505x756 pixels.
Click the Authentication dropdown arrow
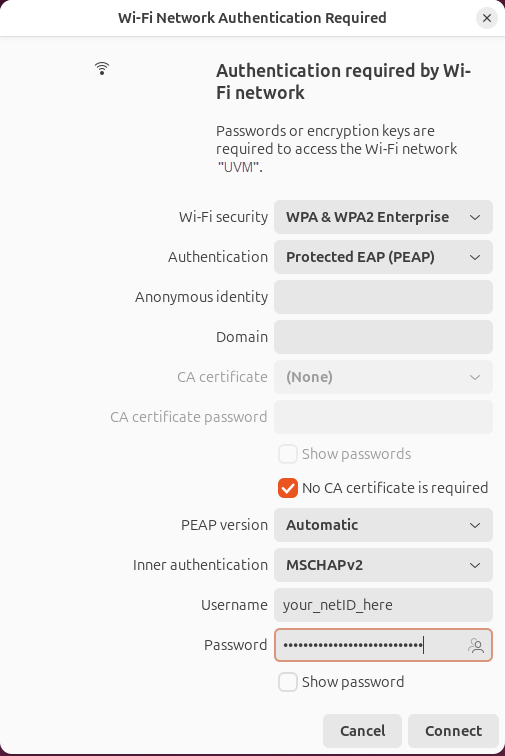coord(475,257)
